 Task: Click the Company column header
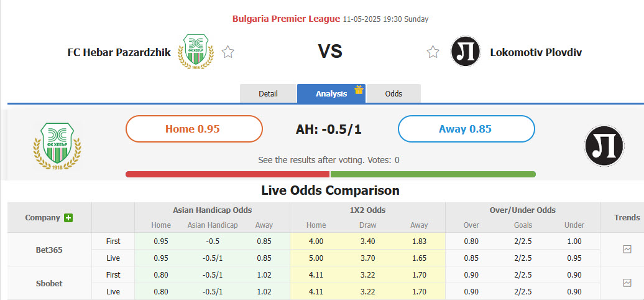pos(43,218)
